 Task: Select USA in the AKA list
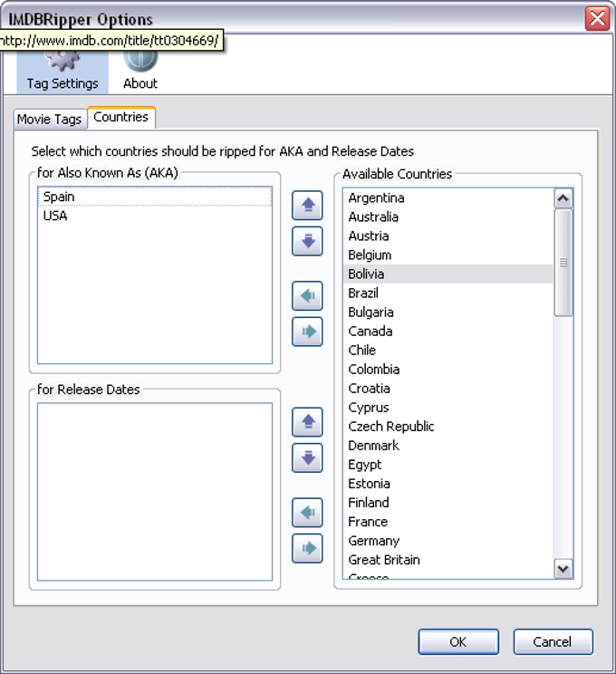point(55,216)
